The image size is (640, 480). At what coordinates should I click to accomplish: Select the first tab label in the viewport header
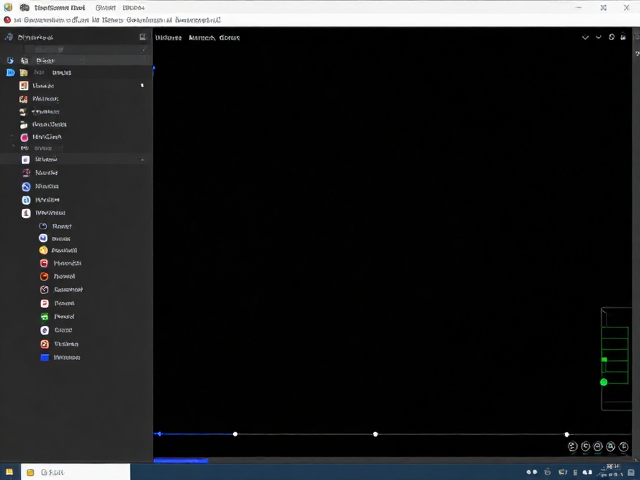click(x=168, y=38)
